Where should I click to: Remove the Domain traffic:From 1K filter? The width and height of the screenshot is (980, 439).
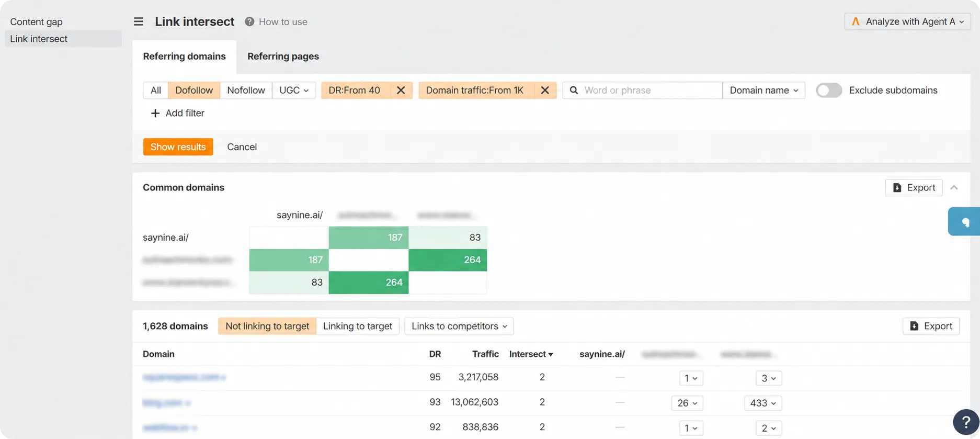point(544,90)
